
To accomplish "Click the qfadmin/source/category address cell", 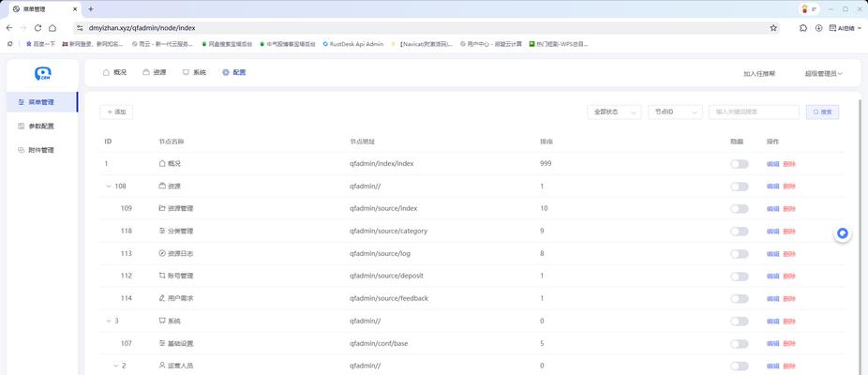I will (388, 231).
